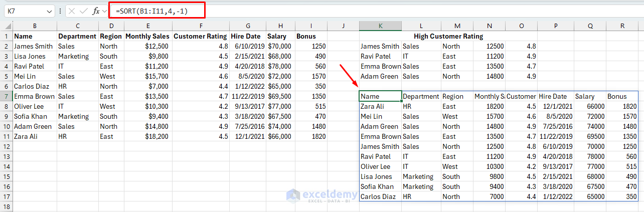The width and height of the screenshot is (644, 212).
Task: Click the 'South' region cell in row 16
Action: coord(457,186)
